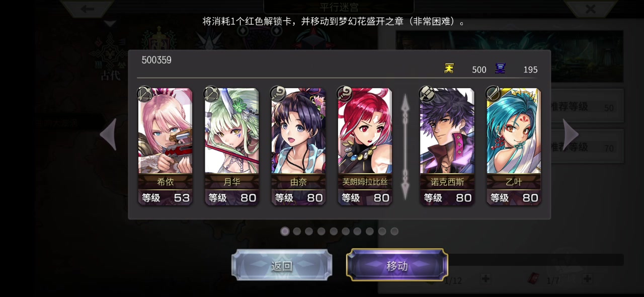The image size is (644, 297).
Task: Select the 月华 character card
Action: tap(231, 146)
